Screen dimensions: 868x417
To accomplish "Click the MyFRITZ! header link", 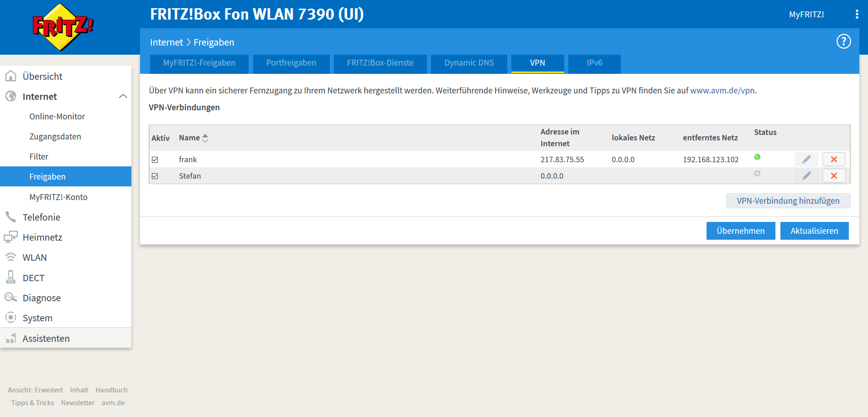I will [x=806, y=15].
